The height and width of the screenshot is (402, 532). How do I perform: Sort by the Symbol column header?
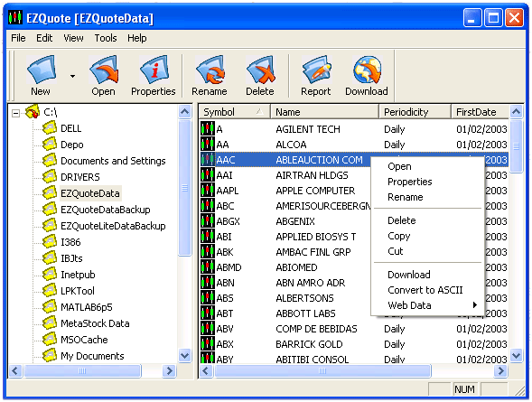pyautogui.click(x=235, y=112)
